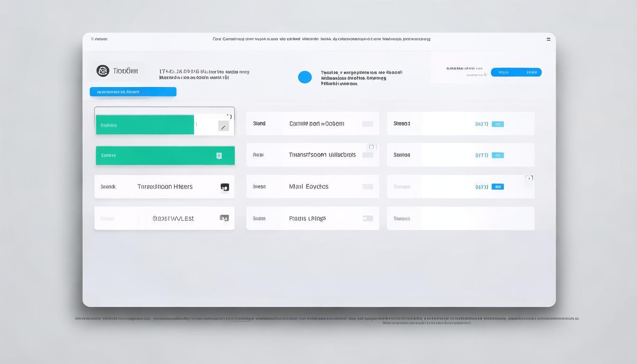Open the menu icon at top-right of window
This screenshot has height=364, width=637.
tap(548, 39)
